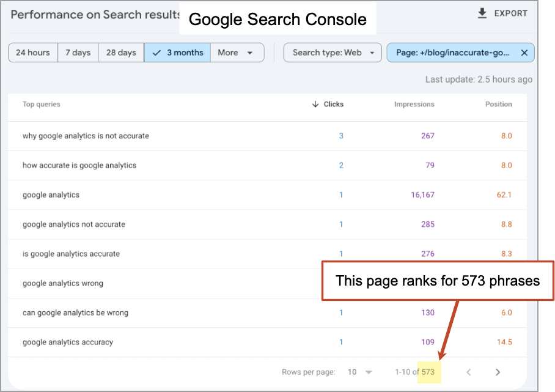Edit the Page: +/blog/inaccurate-go filter chip

(453, 53)
